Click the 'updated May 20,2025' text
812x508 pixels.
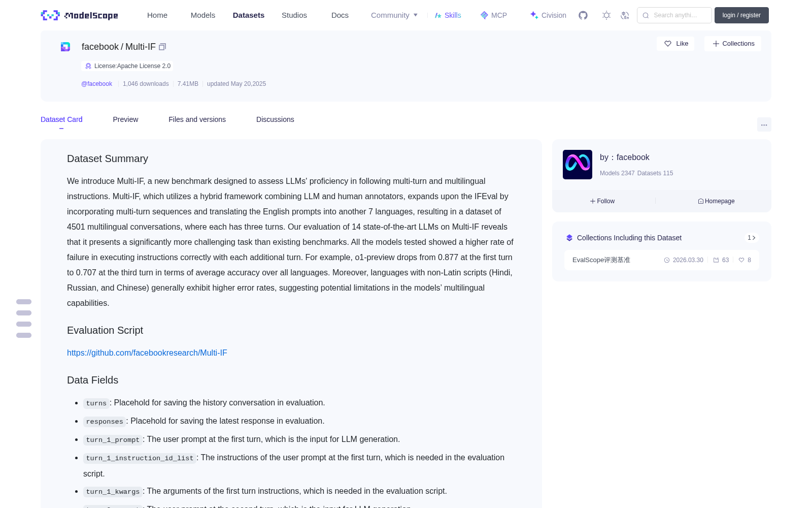[x=236, y=84]
